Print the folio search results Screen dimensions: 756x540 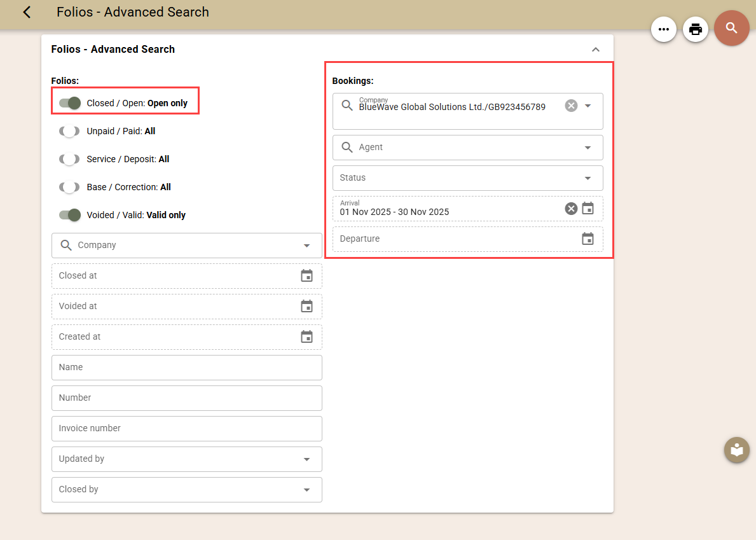695,29
